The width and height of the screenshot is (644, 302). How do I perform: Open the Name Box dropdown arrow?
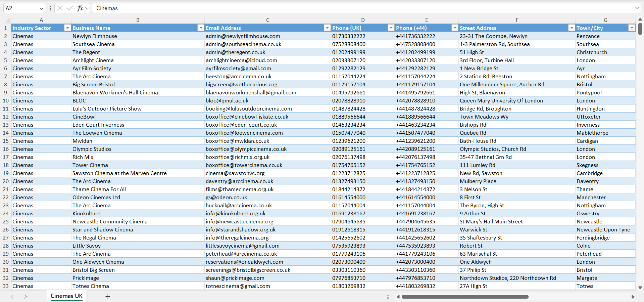[x=41, y=8]
